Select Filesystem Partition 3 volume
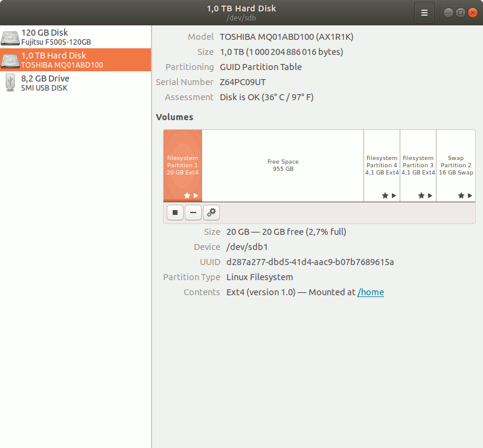This screenshot has height=448, width=483. (x=418, y=165)
